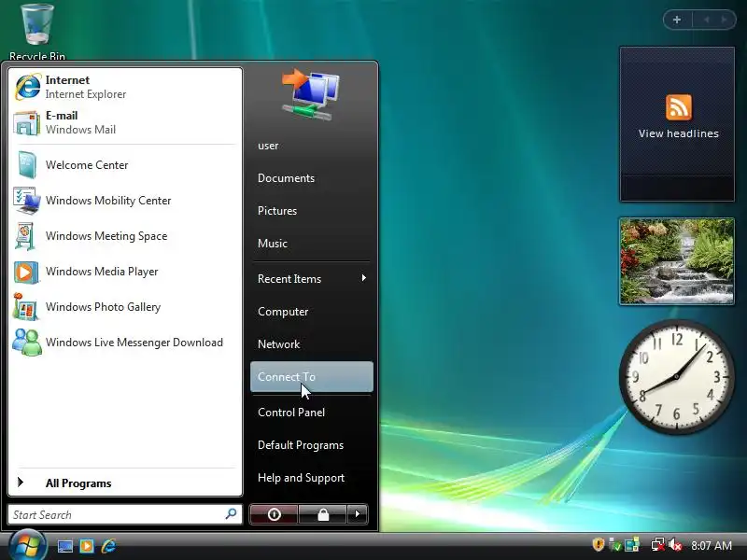This screenshot has height=560, width=747.
Task: Click the green check tray icon
Action: point(615,544)
